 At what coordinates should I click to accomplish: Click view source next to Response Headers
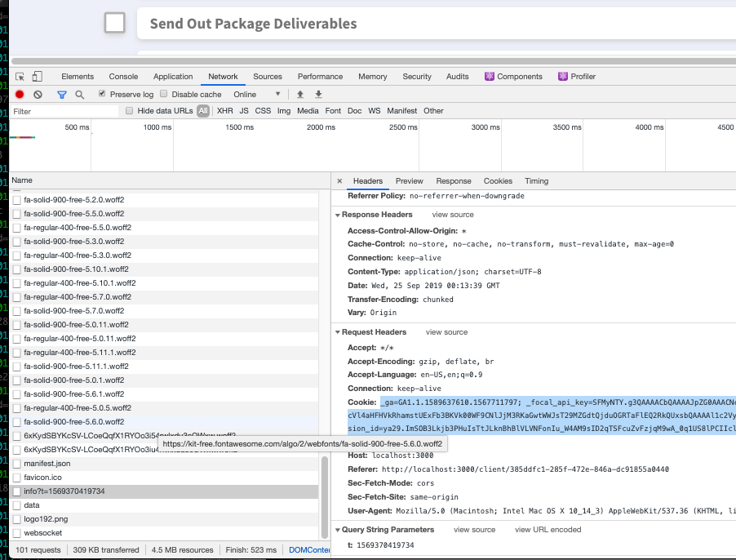coord(453,215)
